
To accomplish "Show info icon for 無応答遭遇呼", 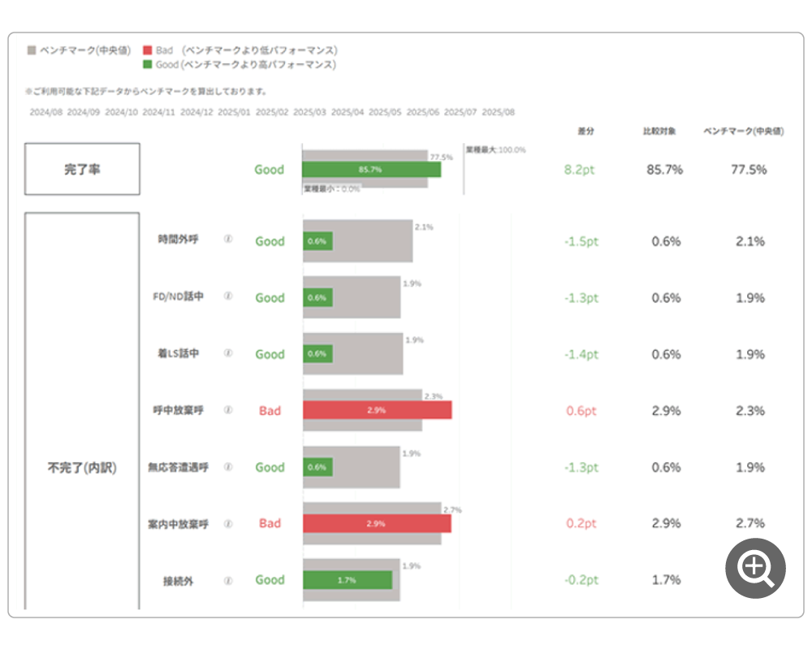I will [x=228, y=467].
